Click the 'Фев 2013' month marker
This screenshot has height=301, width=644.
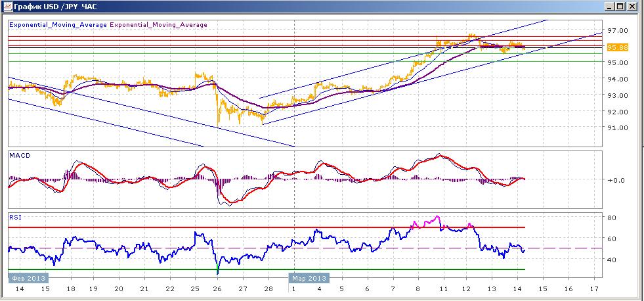point(28,277)
